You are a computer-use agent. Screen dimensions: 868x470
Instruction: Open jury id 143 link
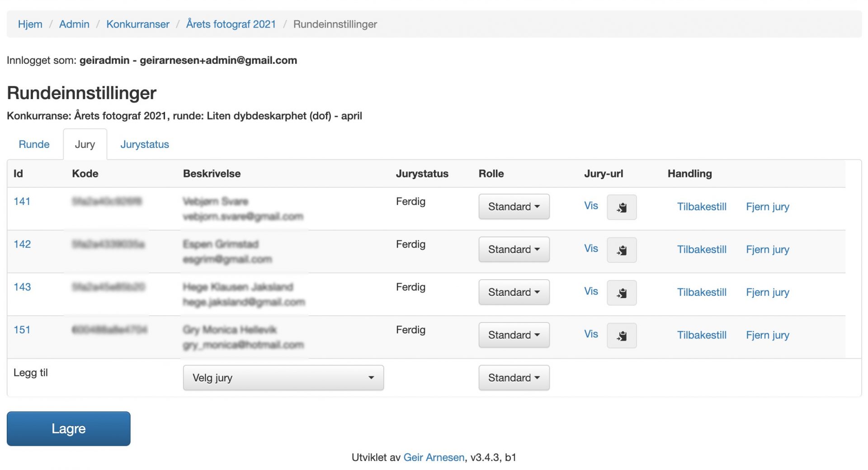22,287
